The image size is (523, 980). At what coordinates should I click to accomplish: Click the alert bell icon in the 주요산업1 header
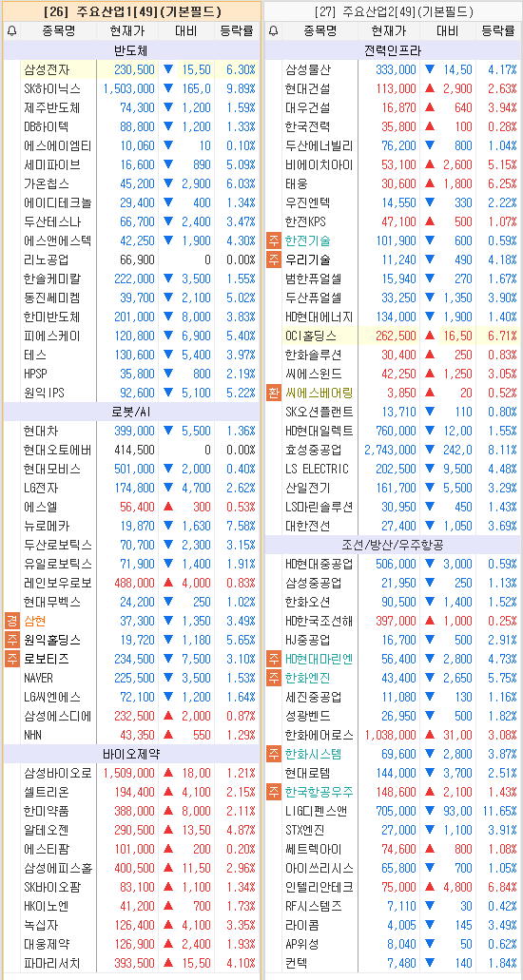click(11, 31)
